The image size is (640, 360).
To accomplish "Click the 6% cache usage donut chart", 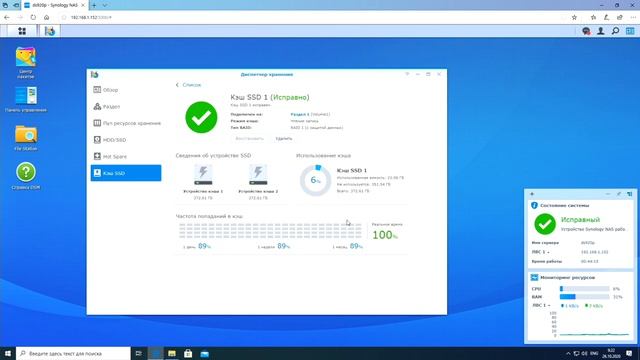I will pos(316,180).
